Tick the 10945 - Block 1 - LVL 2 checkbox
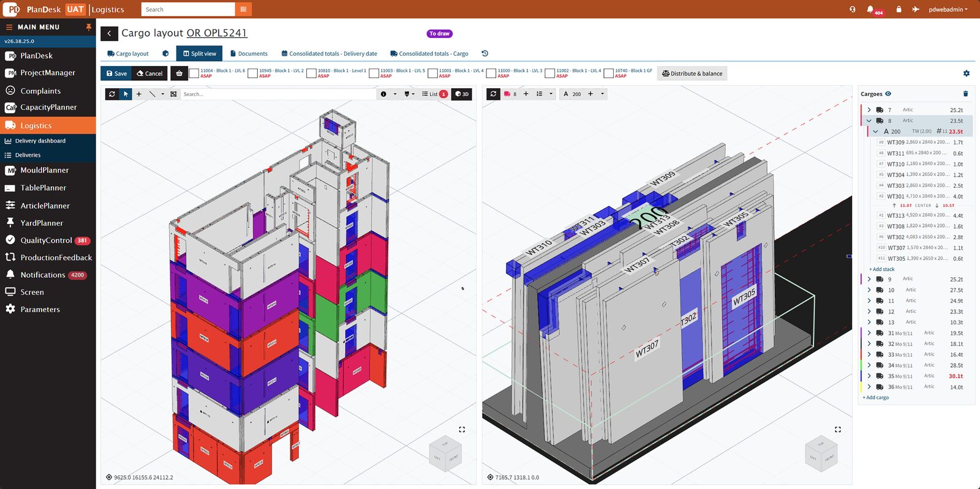The image size is (980, 489). coord(252,73)
